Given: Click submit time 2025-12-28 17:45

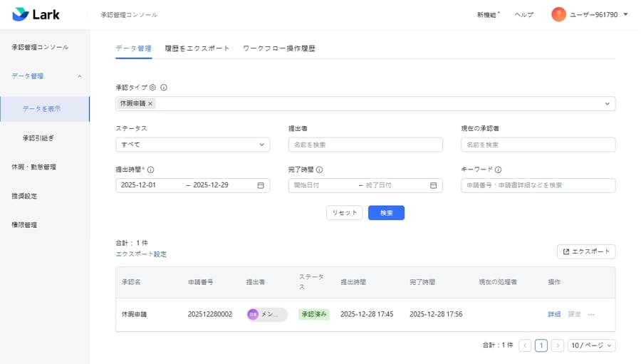Looking at the screenshot, I should pyautogui.click(x=367, y=314).
